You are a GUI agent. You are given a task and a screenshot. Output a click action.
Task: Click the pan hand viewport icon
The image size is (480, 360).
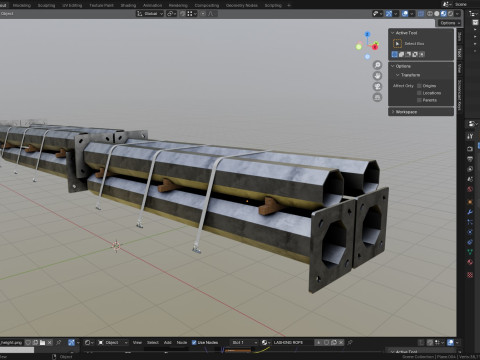point(377,76)
